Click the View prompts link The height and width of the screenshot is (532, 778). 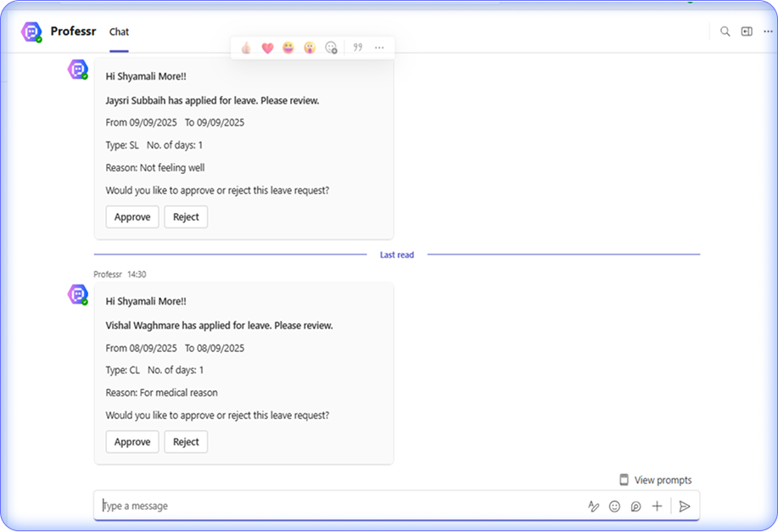click(655, 480)
